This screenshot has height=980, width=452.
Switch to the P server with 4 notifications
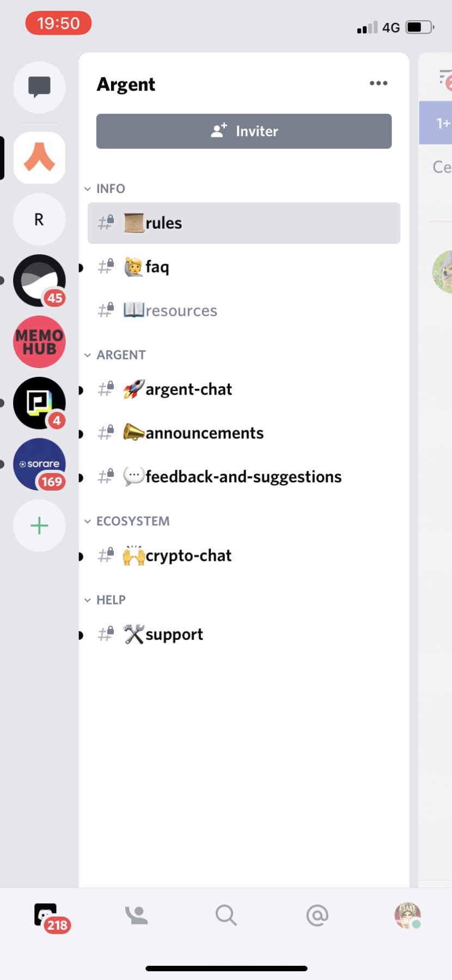[39, 403]
